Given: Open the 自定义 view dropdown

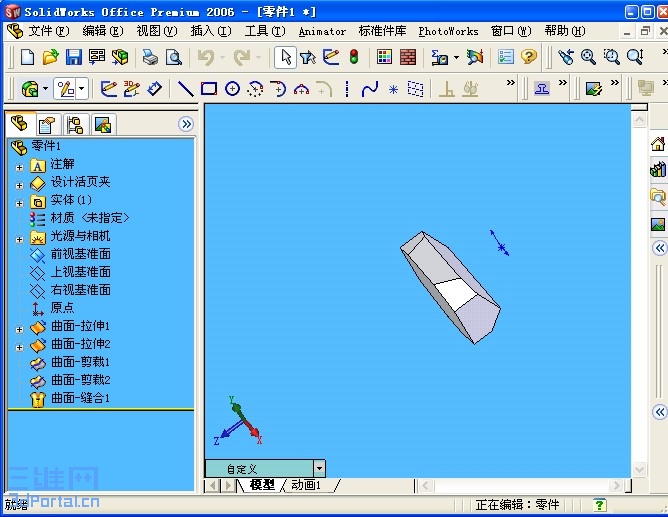Looking at the screenshot, I should pyautogui.click(x=320, y=469).
